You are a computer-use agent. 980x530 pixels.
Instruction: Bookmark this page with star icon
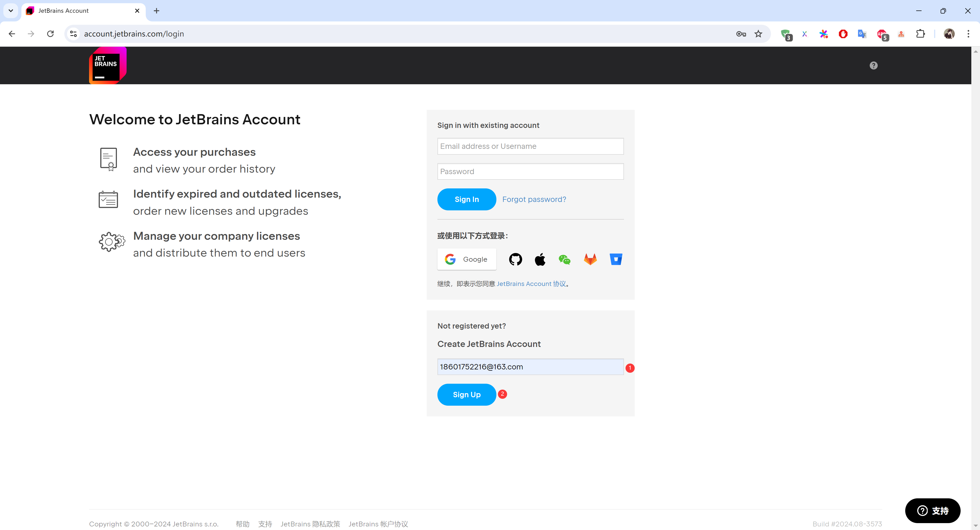coord(758,34)
